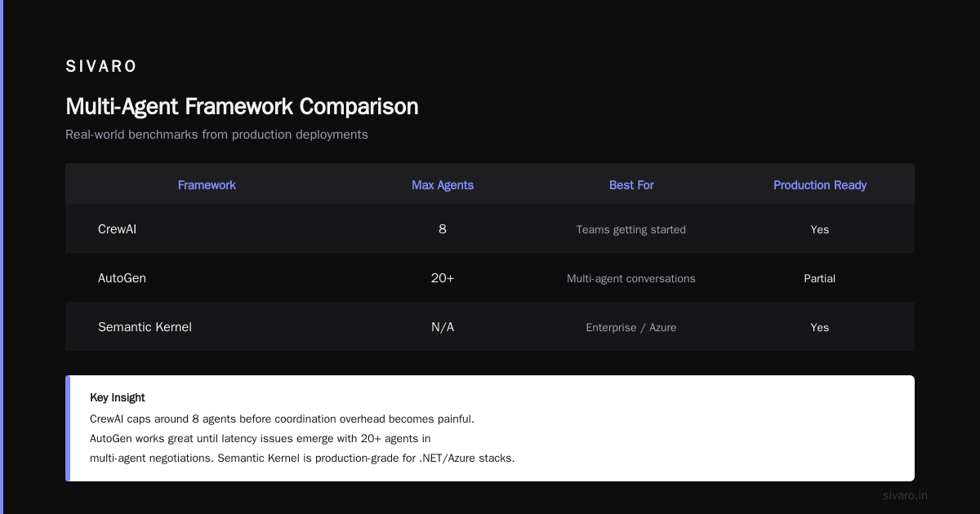Click the 8 max agents cell

[443, 229]
